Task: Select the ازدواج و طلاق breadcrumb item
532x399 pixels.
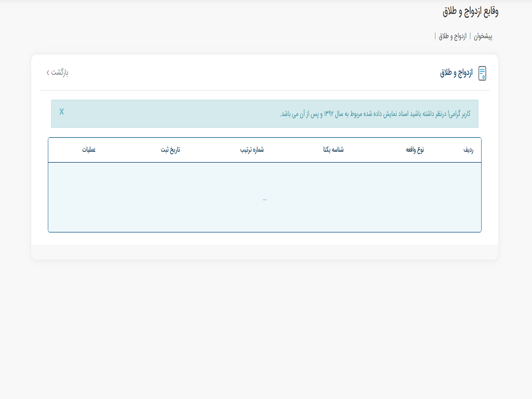Action: (453, 36)
